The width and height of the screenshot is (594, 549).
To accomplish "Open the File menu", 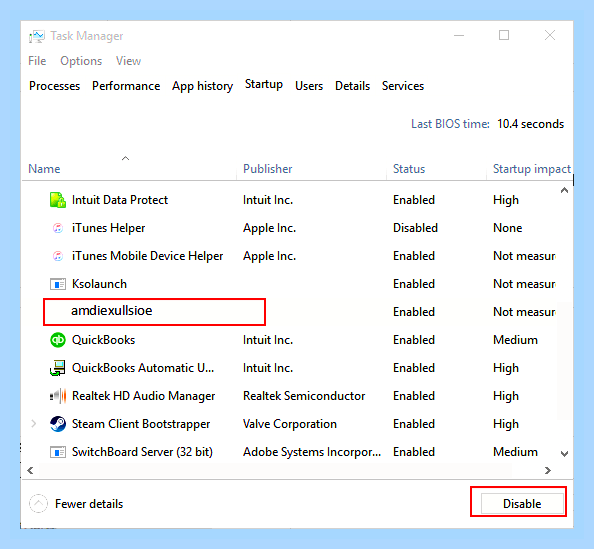I will [37, 61].
